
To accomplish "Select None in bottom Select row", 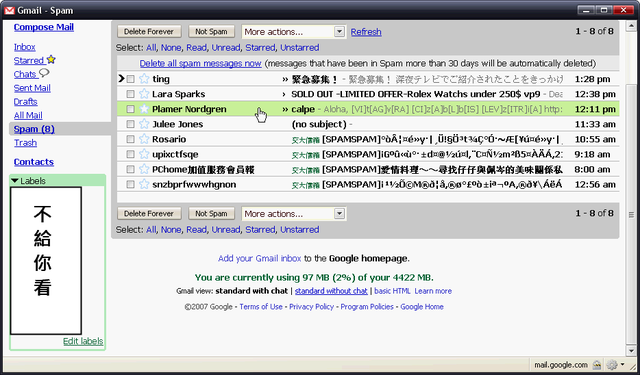I will (x=171, y=230).
